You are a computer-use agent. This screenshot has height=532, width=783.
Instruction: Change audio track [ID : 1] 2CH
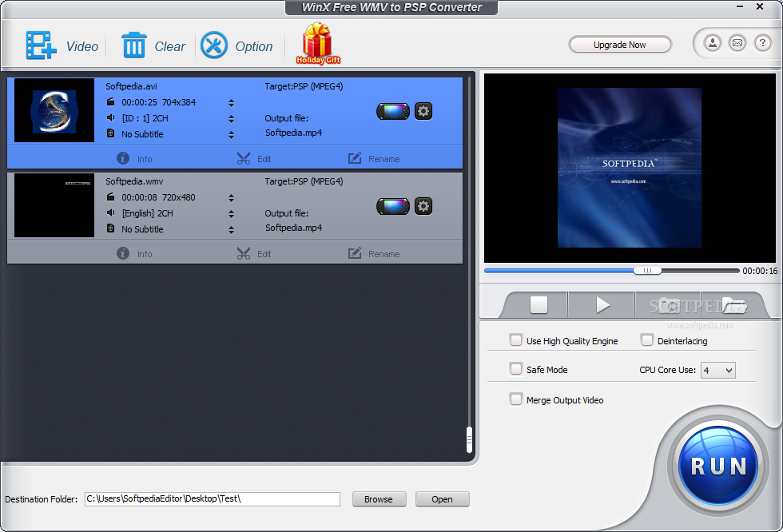coord(231,119)
